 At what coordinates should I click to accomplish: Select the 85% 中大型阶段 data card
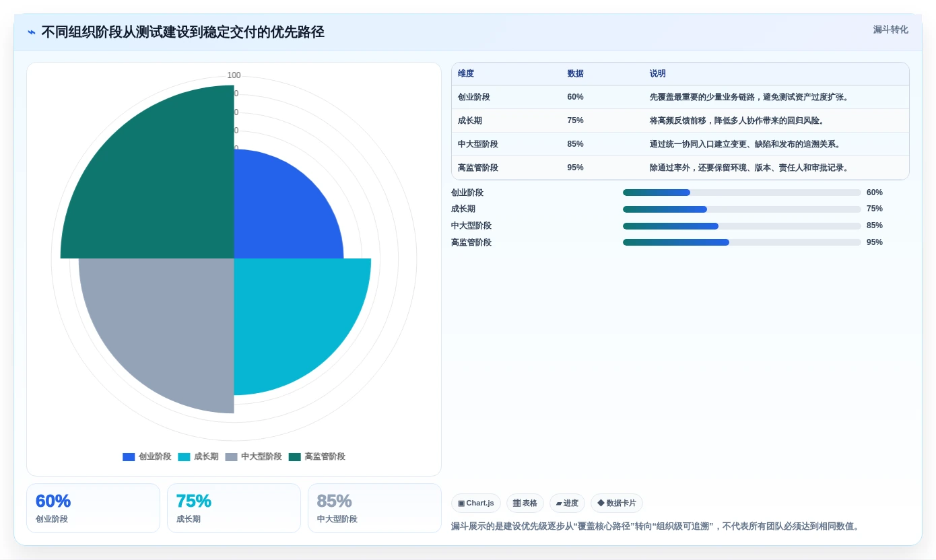[x=374, y=508]
